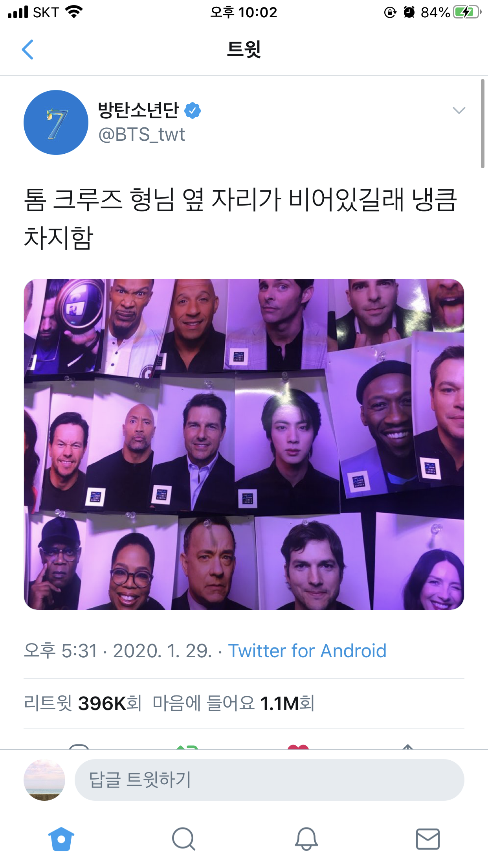This screenshot has height=868, width=488.
Task: Tap the reply speech bubble icon
Action: click(x=79, y=747)
